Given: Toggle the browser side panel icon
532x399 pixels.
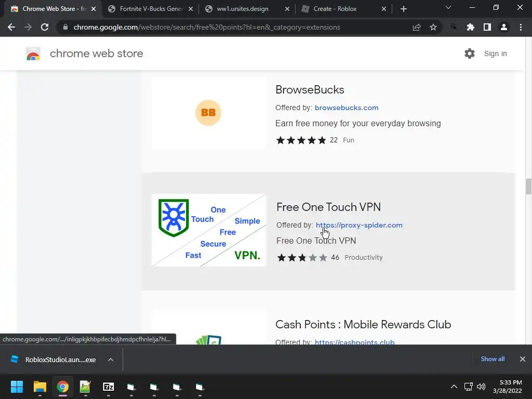Looking at the screenshot, I should (x=487, y=27).
